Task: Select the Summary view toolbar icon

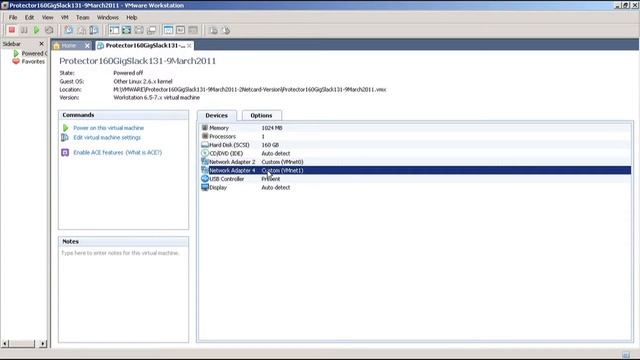Action: tap(168, 30)
